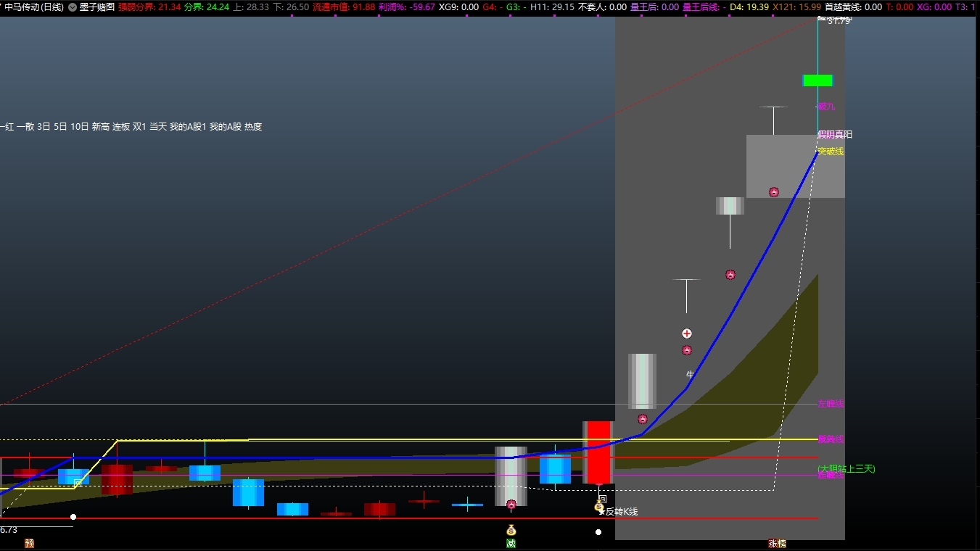Click the white dot on the lower red line
The width and height of the screenshot is (980, 551).
tap(73, 517)
